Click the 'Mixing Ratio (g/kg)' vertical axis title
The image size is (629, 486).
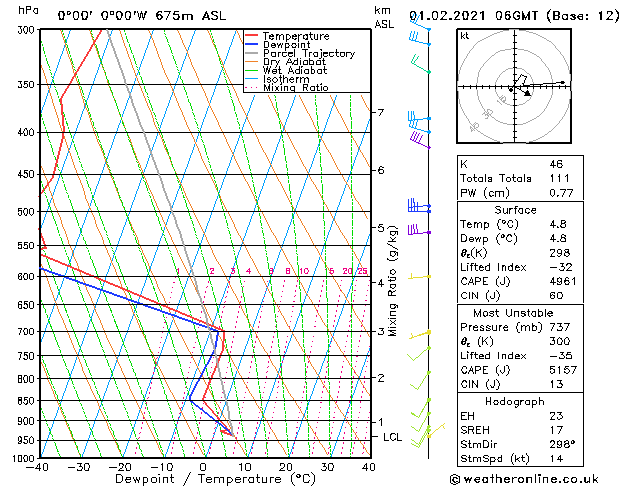tap(392, 281)
